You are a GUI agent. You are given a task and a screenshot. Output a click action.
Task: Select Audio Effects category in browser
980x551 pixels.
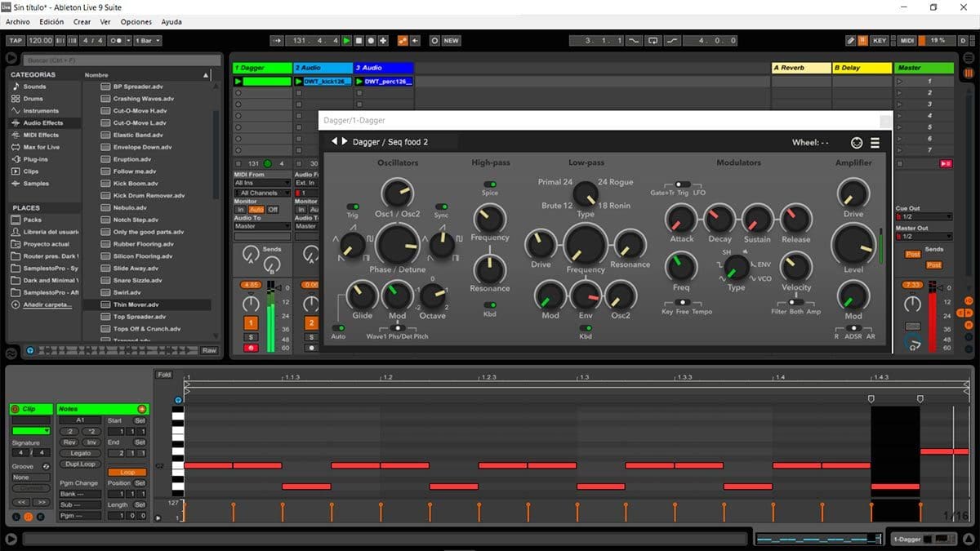(x=43, y=123)
